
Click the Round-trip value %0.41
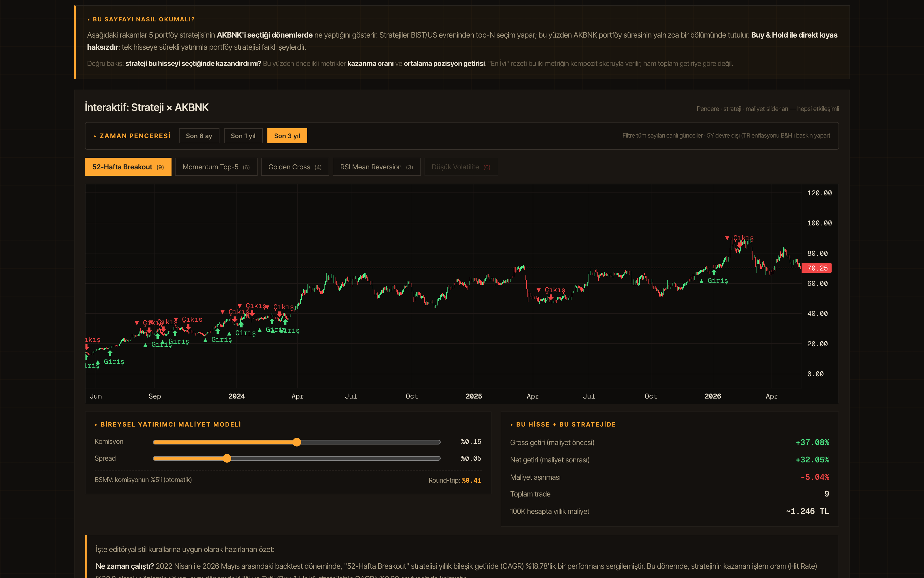(x=471, y=480)
